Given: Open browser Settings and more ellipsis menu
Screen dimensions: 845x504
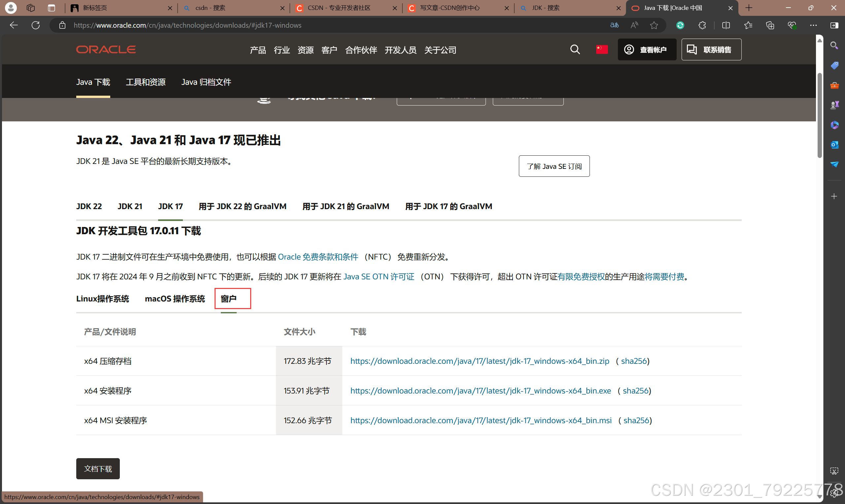Looking at the screenshot, I should [813, 25].
